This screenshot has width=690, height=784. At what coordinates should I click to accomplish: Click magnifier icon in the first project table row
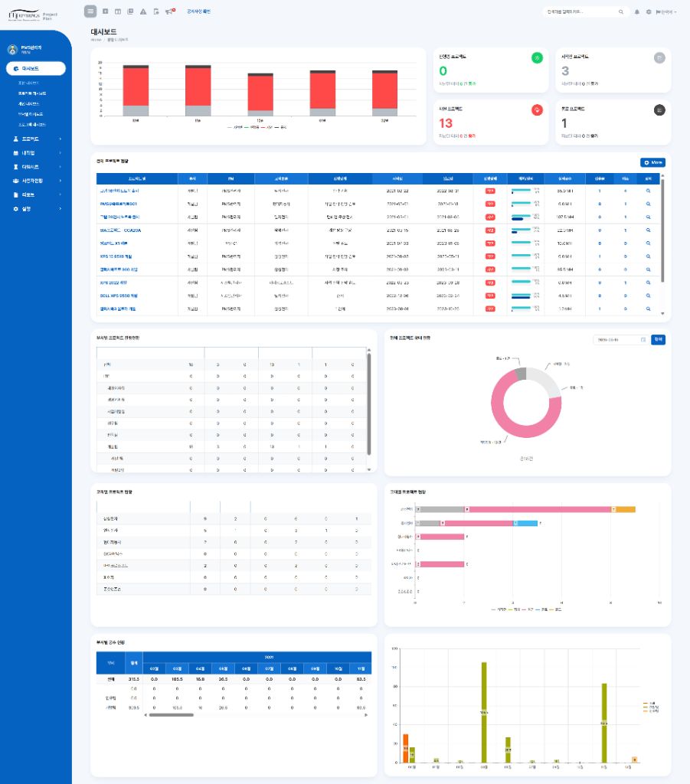[648, 191]
